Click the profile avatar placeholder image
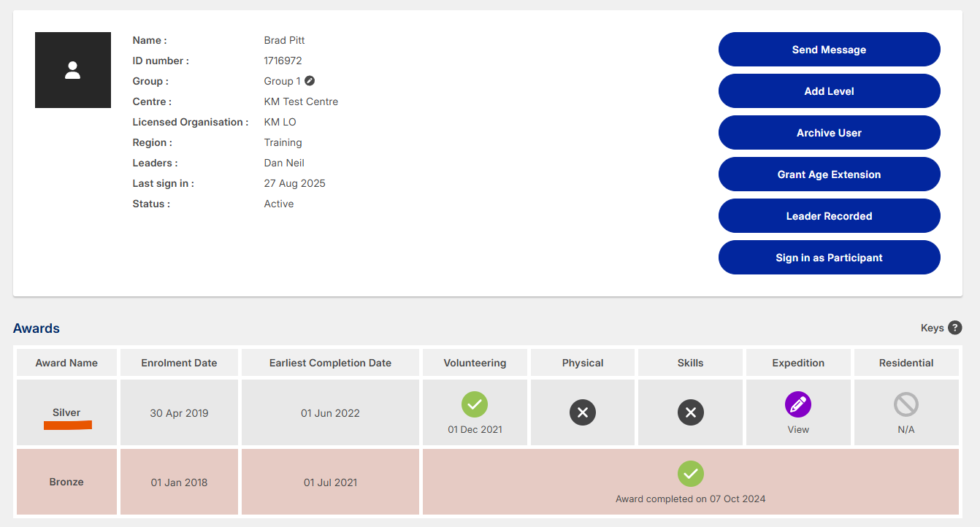 (73, 70)
